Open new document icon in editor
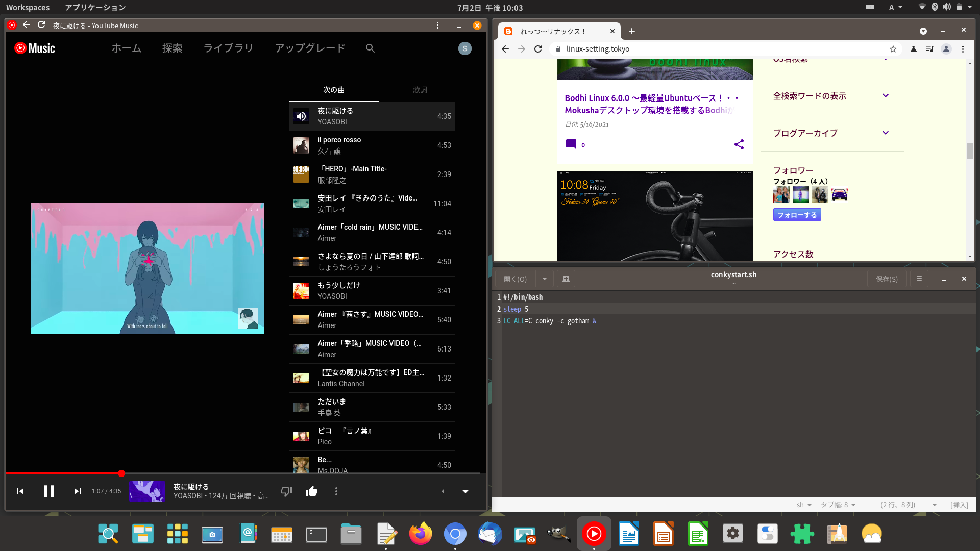 [x=566, y=279]
